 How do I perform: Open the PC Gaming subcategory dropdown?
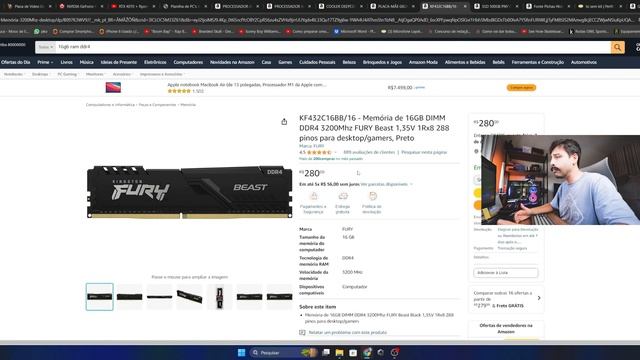click(x=68, y=74)
